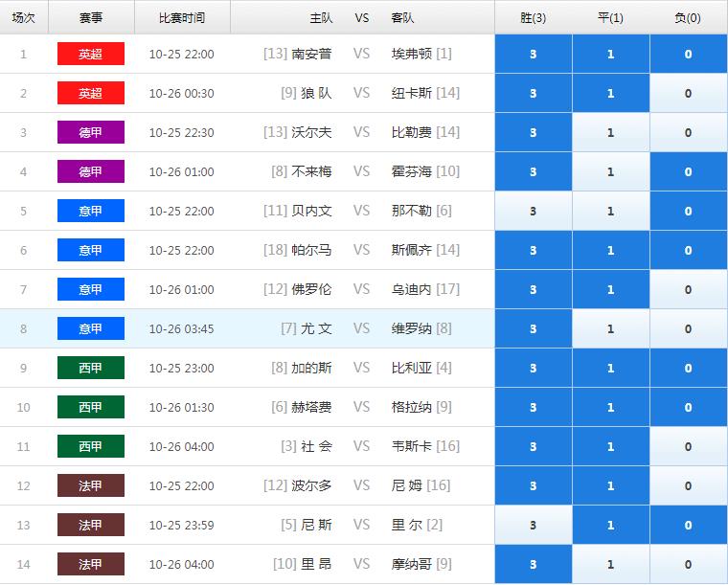Click match time 10-26 01:30

(182, 407)
